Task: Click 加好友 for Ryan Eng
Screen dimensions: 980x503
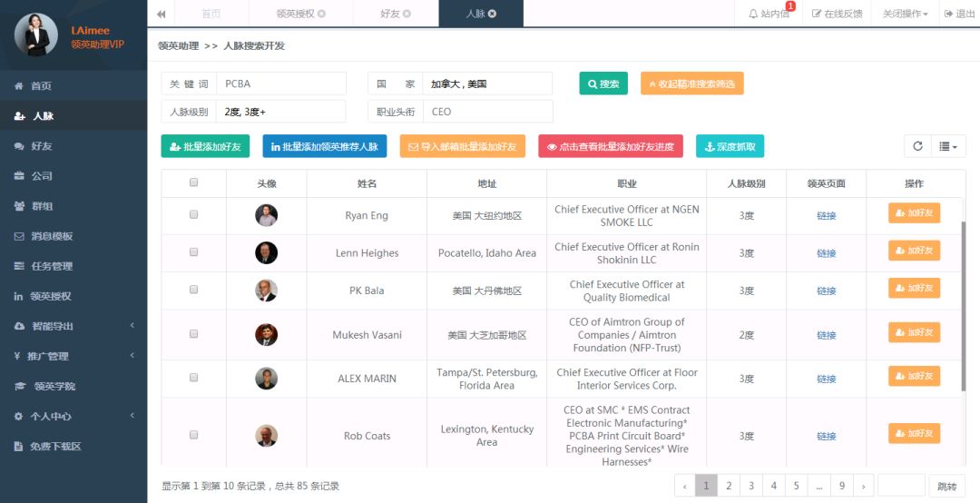Action: (x=915, y=212)
